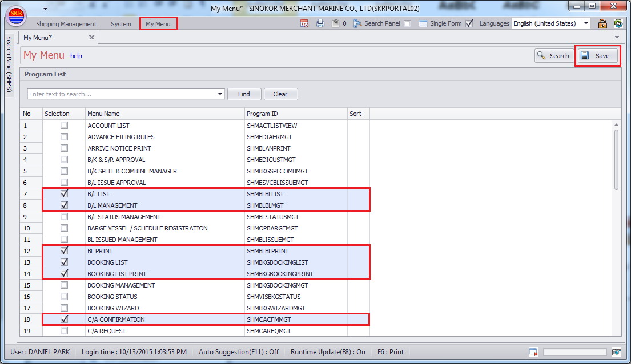Uncheck the BL PRINT selection checkbox
This screenshot has height=364, width=631.
click(64, 251)
